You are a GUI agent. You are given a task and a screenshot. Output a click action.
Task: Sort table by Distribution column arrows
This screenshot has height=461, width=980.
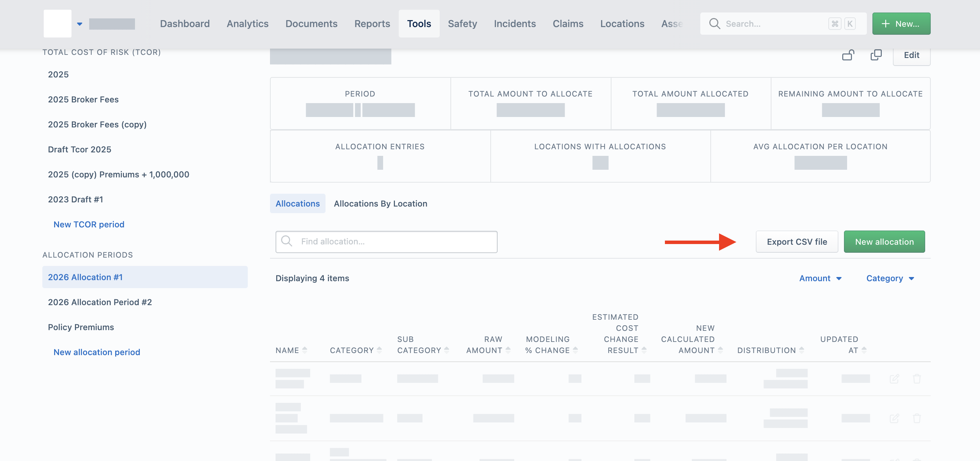801,350
